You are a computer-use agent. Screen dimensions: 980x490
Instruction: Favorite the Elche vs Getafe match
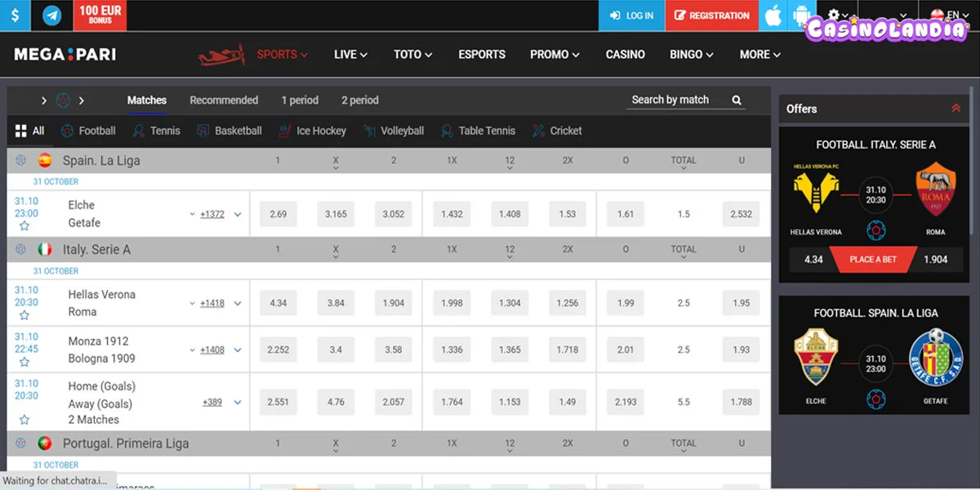click(x=24, y=226)
